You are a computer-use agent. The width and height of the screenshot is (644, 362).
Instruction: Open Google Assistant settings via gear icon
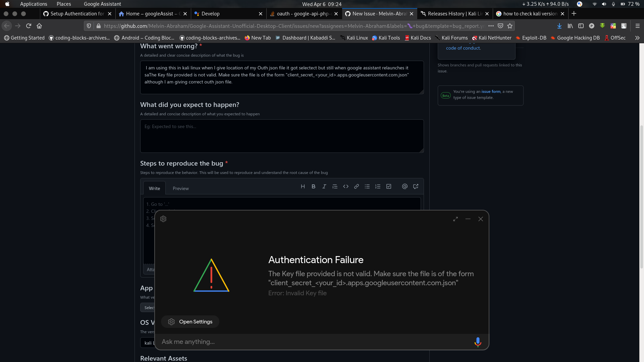pyautogui.click(x=163, y=219)
